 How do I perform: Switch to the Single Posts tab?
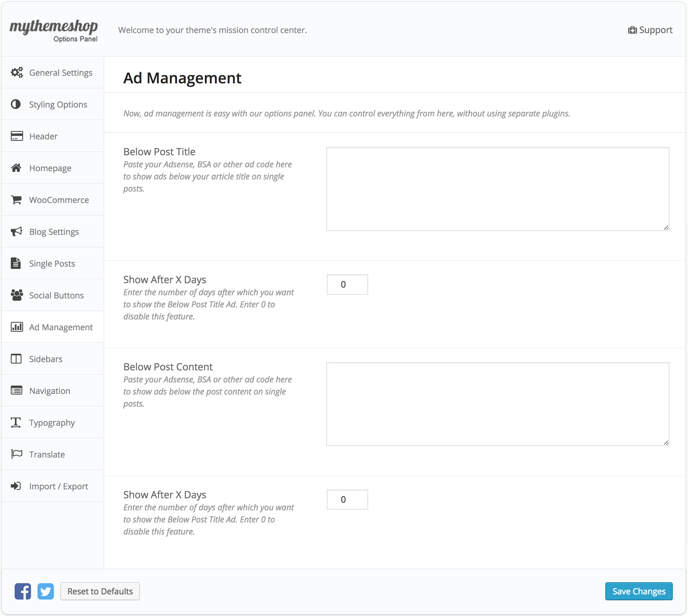52,263
